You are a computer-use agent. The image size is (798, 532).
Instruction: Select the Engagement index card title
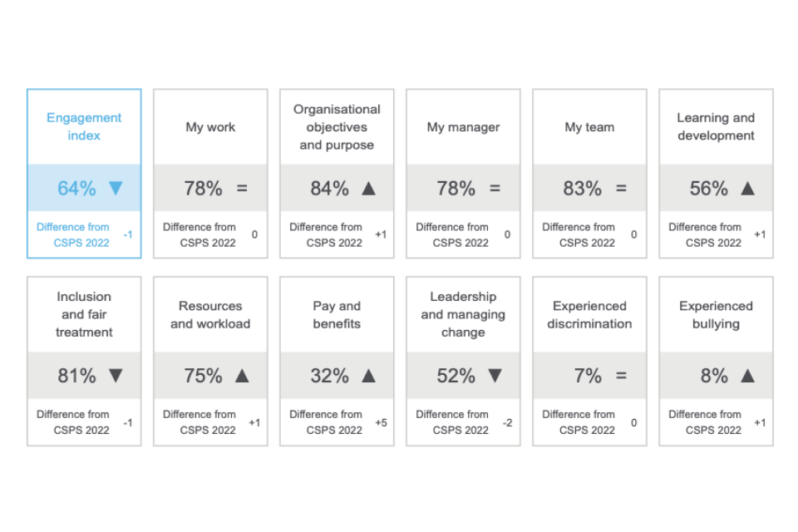pyautogui.click(x=84, y=126)
